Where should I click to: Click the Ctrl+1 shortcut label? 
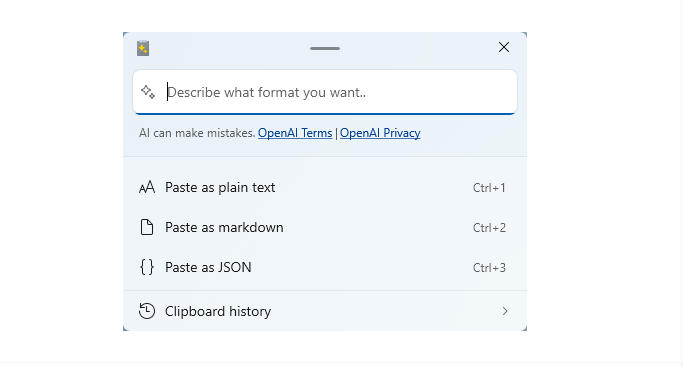tap(489, 188)
